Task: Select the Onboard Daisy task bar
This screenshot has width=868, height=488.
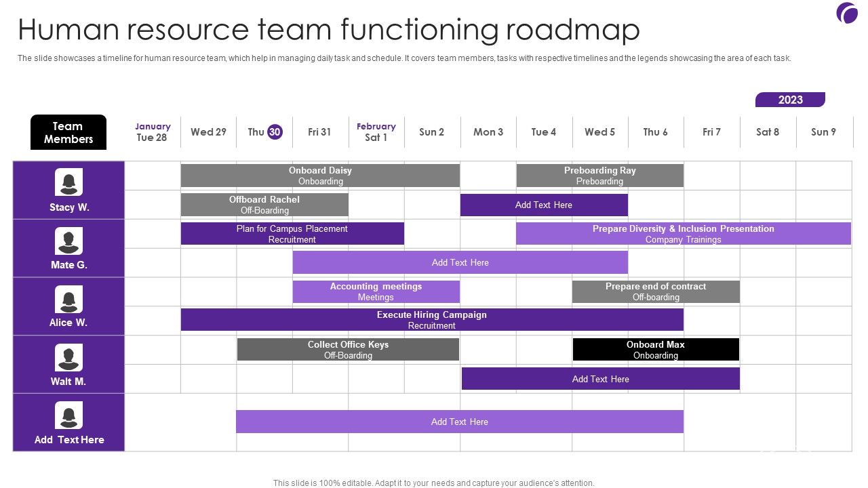Action: point(320,176)
